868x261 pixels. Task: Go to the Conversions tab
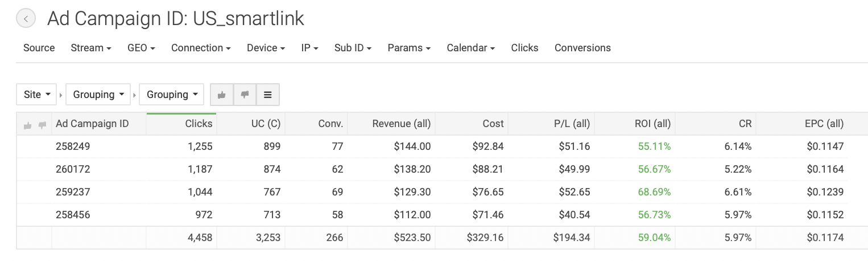click(x=582, y=48)
